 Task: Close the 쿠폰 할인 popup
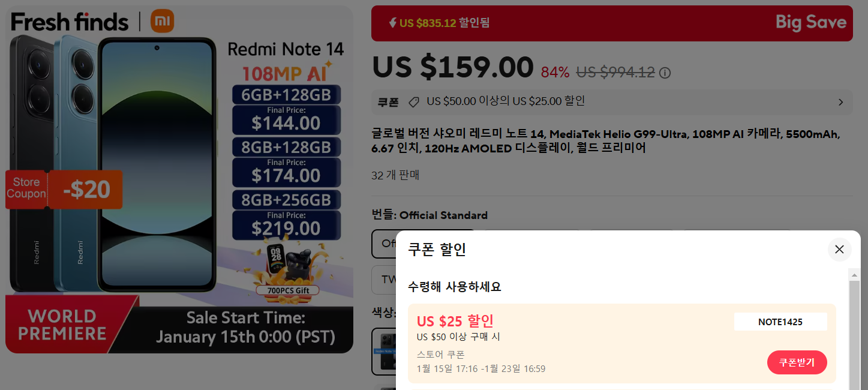pos(839,250)
